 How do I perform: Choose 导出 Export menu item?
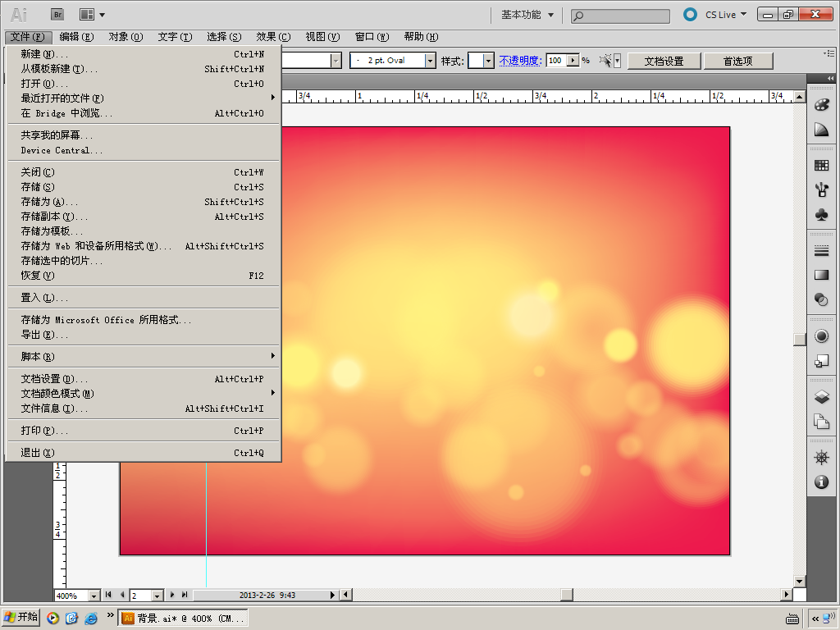143,335
